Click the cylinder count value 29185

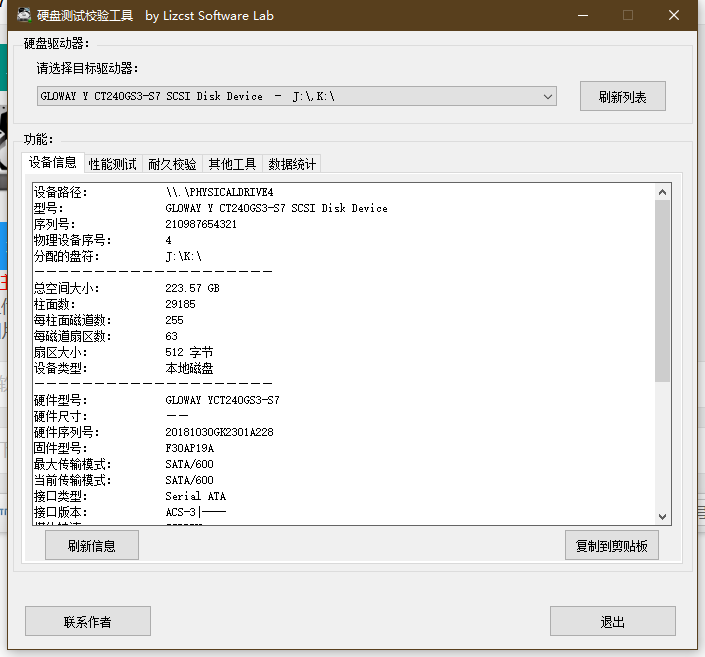point(180,304)
